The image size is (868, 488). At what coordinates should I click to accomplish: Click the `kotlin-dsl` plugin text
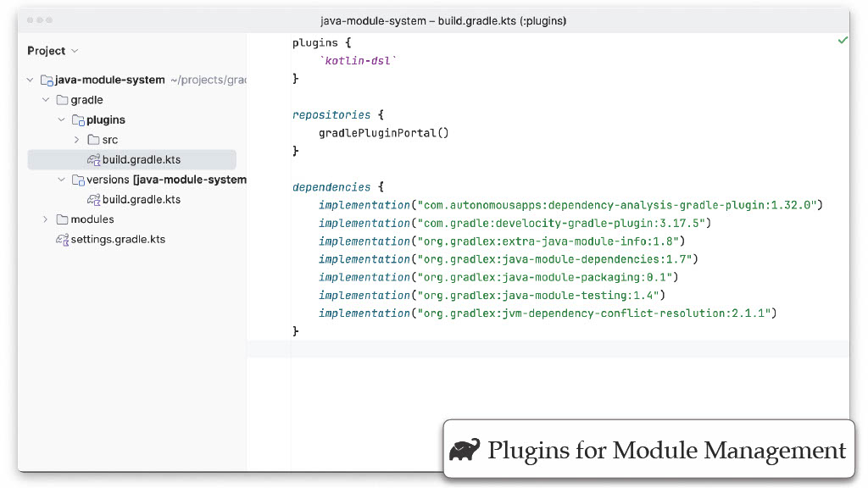point(358,61)
